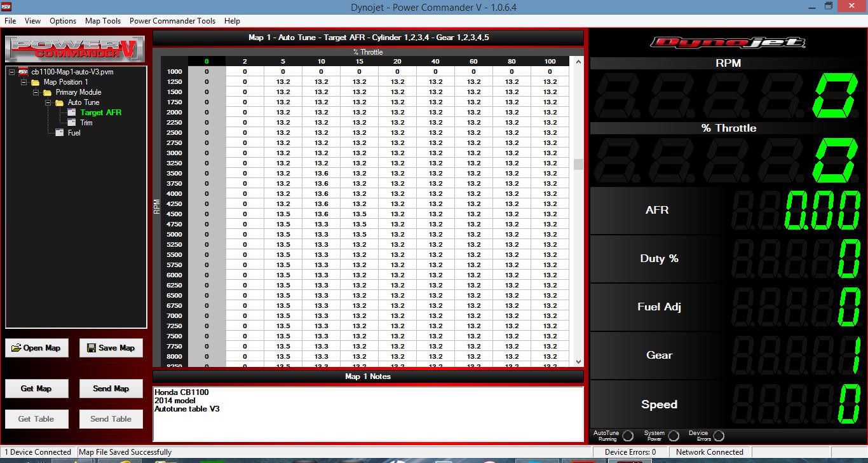The image size is (868, 463).
Task: Click the "Map 1 Notes" panel header
Action: click(x=368, y=377)
